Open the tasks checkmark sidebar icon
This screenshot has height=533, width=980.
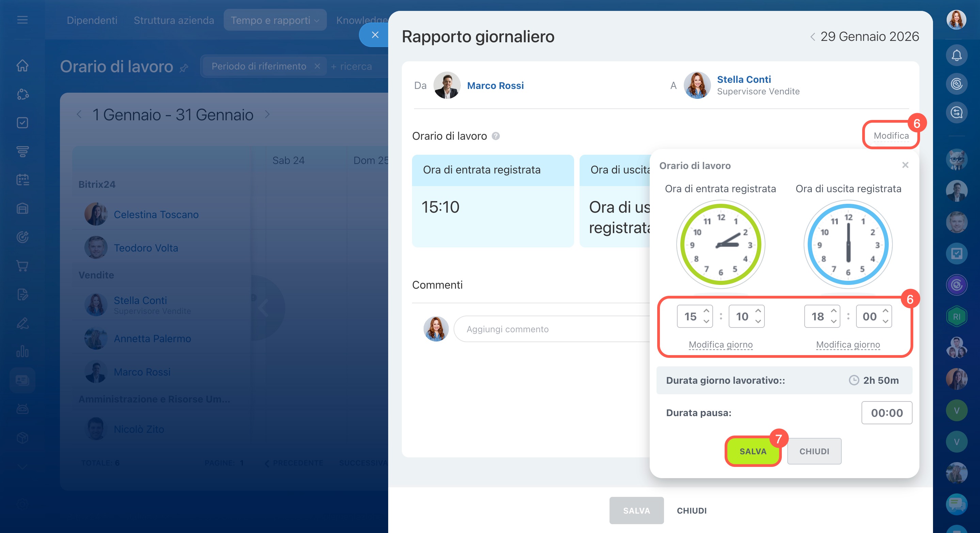[x=22, y=123]
